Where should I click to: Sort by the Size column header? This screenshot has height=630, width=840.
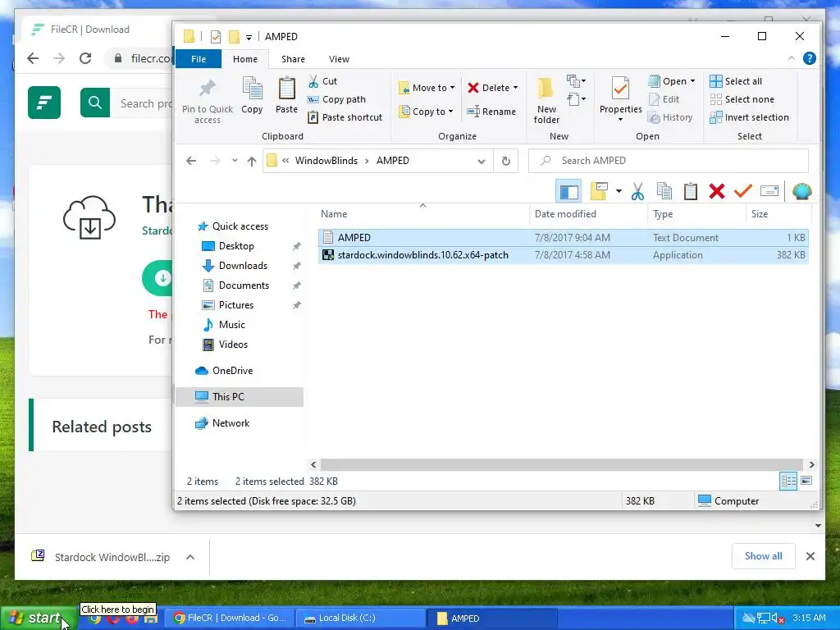(x=778, y=214)
